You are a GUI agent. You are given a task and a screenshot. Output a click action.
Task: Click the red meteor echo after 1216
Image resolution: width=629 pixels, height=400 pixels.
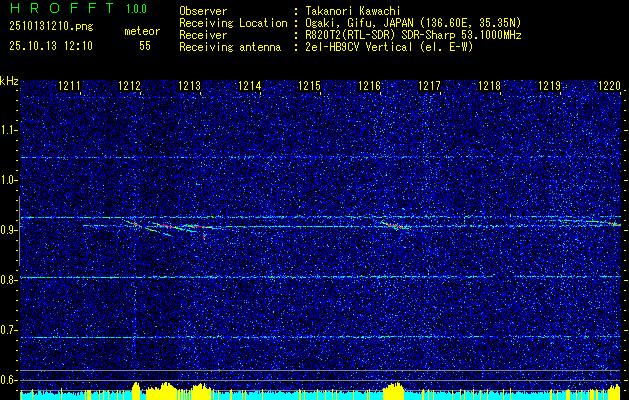click(394, 225)
